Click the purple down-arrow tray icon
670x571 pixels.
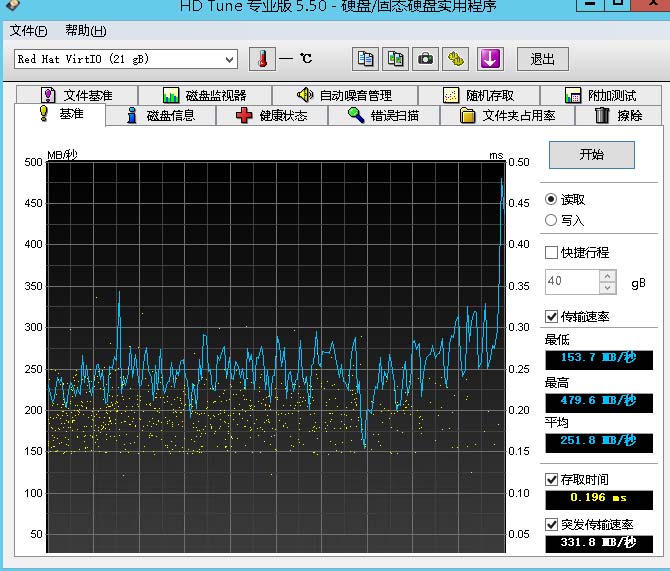[x=490, y=59]
